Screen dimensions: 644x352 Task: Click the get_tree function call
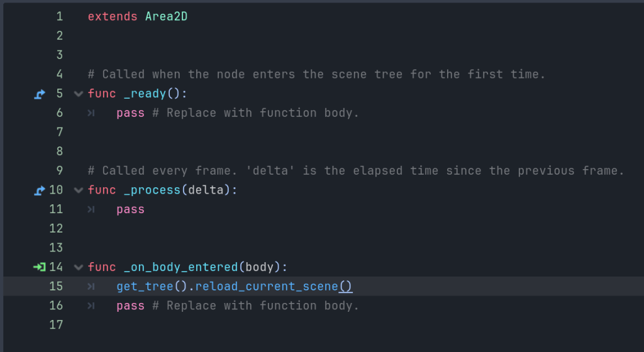pos(138,287)
